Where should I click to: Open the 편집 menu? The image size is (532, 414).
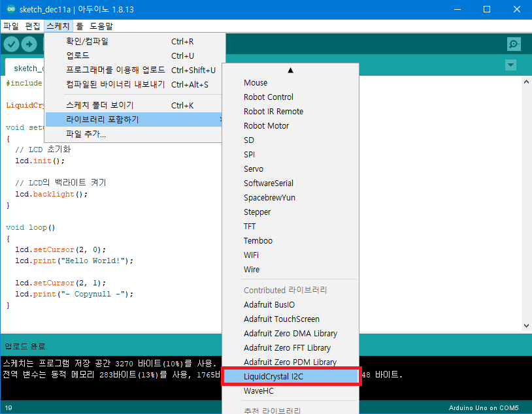(33, 26)
